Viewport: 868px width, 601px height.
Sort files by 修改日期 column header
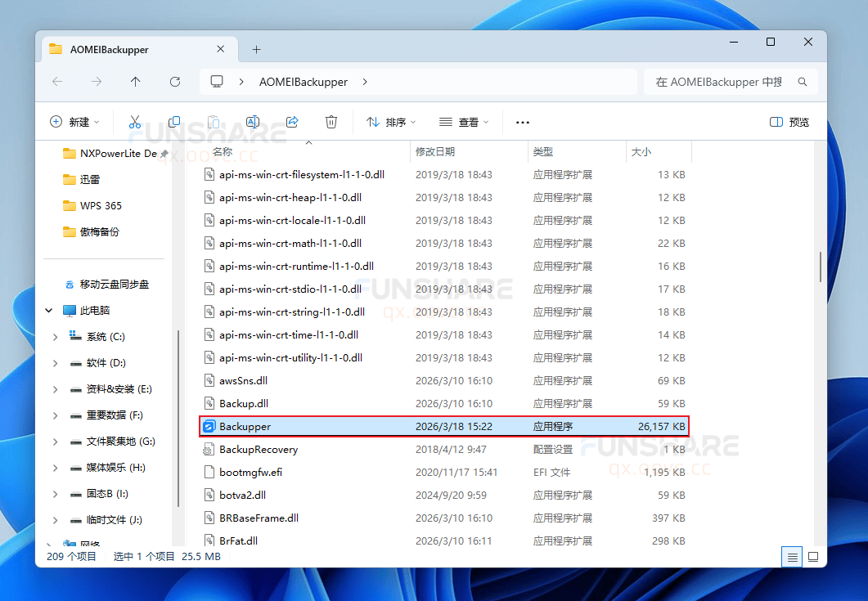(x=435, y=151)
